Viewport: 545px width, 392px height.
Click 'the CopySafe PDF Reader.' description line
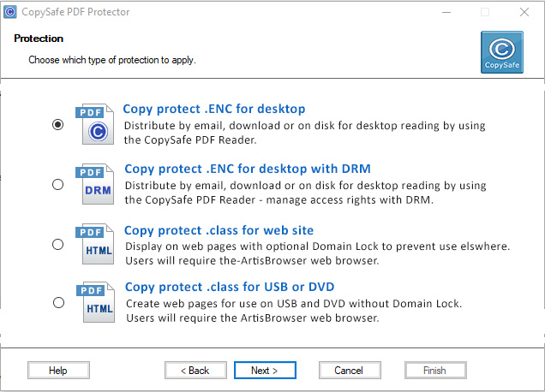[x=190, y=140]
